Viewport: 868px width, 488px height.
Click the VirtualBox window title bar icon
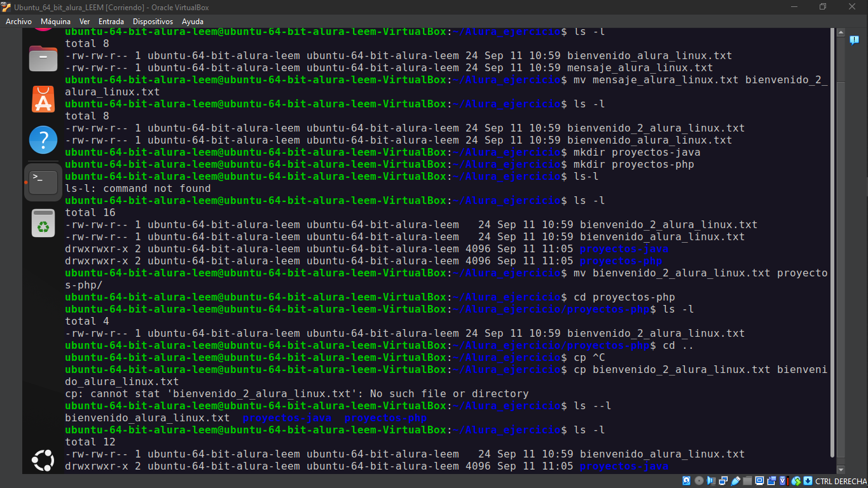(6, 7)
